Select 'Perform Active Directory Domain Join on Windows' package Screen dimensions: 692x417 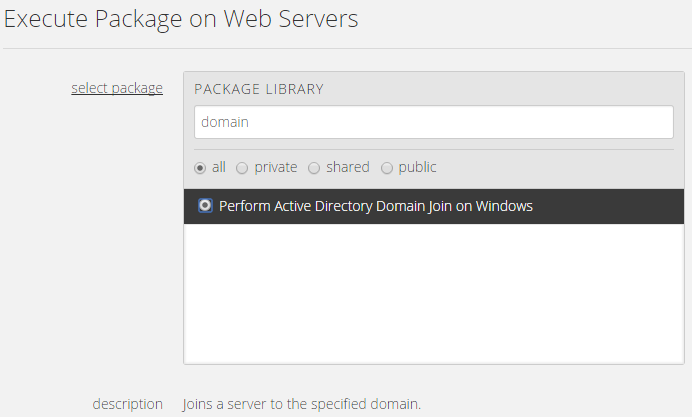tap(433, 207)
